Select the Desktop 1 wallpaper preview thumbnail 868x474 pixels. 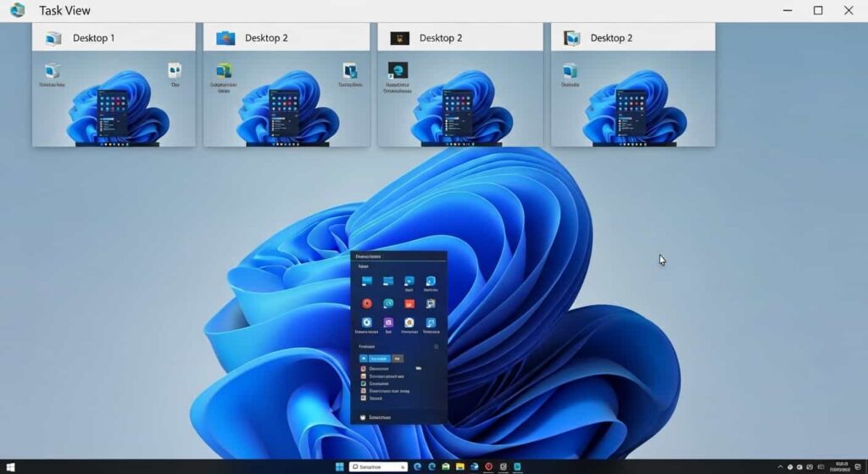pyautogui.click(x=114, y=99)
